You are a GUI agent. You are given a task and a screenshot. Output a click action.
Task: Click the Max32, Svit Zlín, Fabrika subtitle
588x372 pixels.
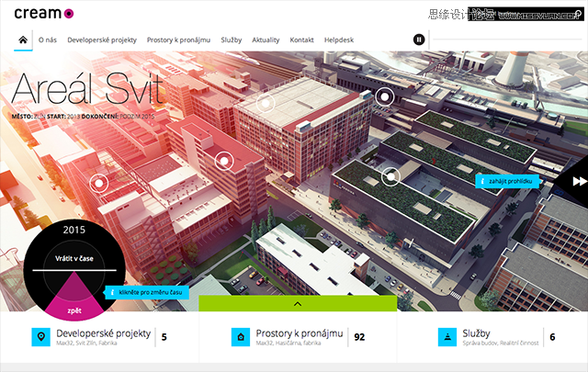tap(86, 344)
